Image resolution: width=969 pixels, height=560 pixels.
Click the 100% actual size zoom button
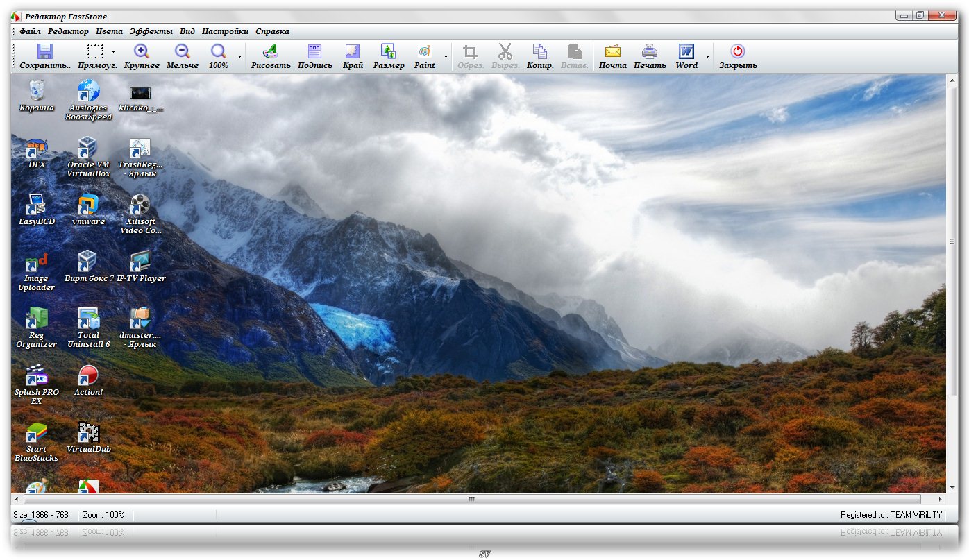pos(219,52)
